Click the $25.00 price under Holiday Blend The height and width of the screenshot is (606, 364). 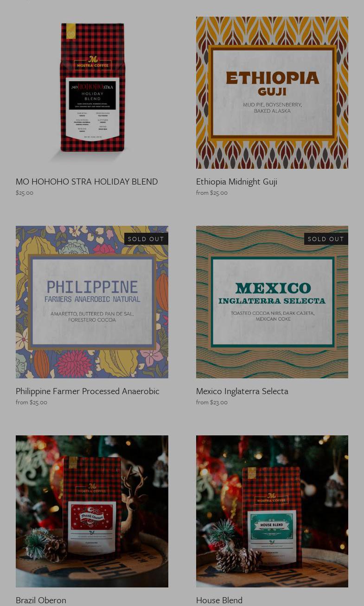[25, 193]
